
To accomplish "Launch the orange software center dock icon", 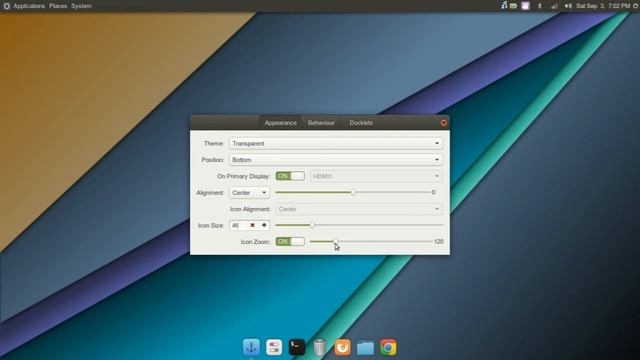I will (x=342, y=347).
